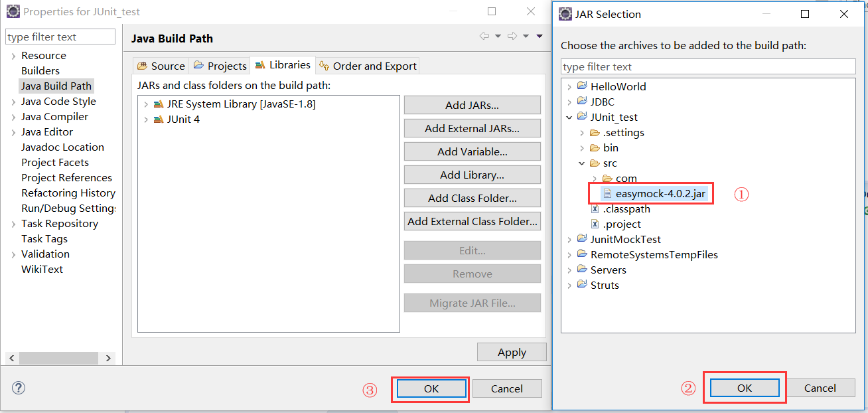The image size is (868, 413).
Task: Click the HelloWorld project folder icon
Action: coord(582,86)
